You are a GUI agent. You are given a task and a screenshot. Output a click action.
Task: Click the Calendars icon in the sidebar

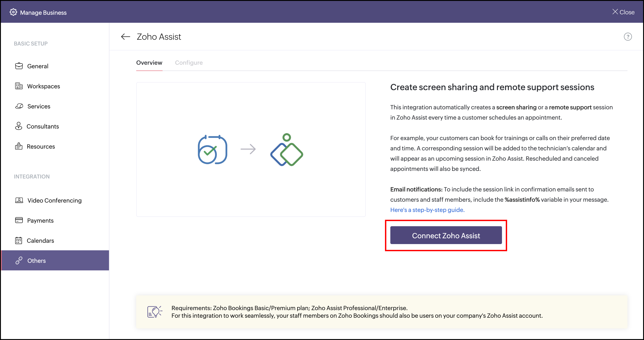(19, 240)
